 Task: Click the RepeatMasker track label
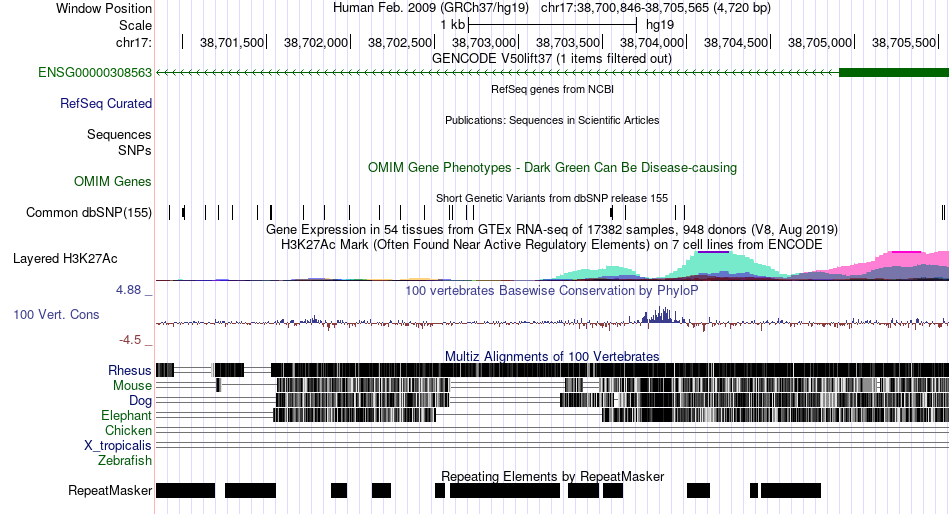click(110, 490)
